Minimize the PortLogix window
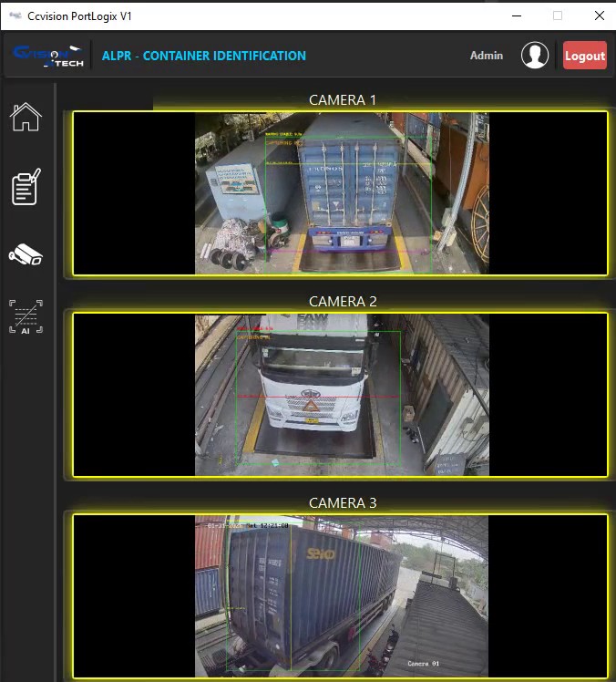The height and width of the screenshot is (682, 616). coord(517,15)
